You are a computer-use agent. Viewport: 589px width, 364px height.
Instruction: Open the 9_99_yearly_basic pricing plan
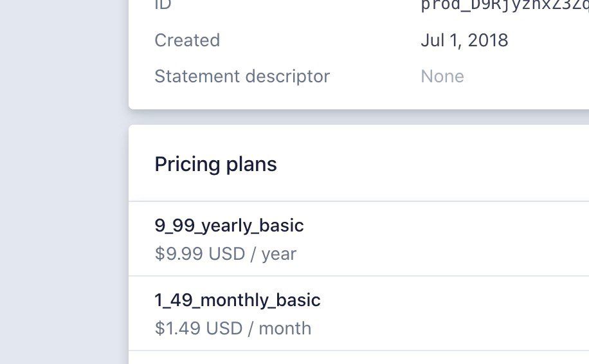(229, 226)
